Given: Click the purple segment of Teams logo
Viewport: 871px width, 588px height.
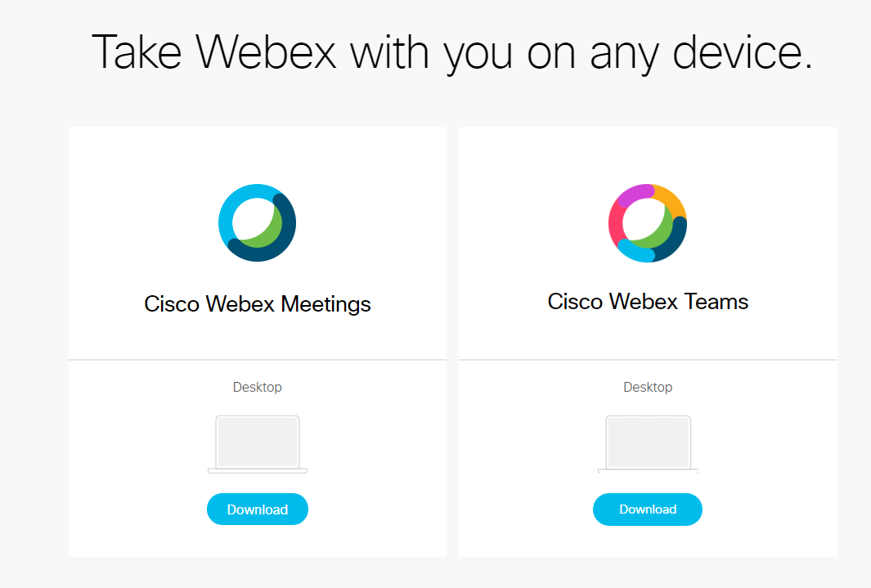Looking at the screenshot, I should coord(635,195).
